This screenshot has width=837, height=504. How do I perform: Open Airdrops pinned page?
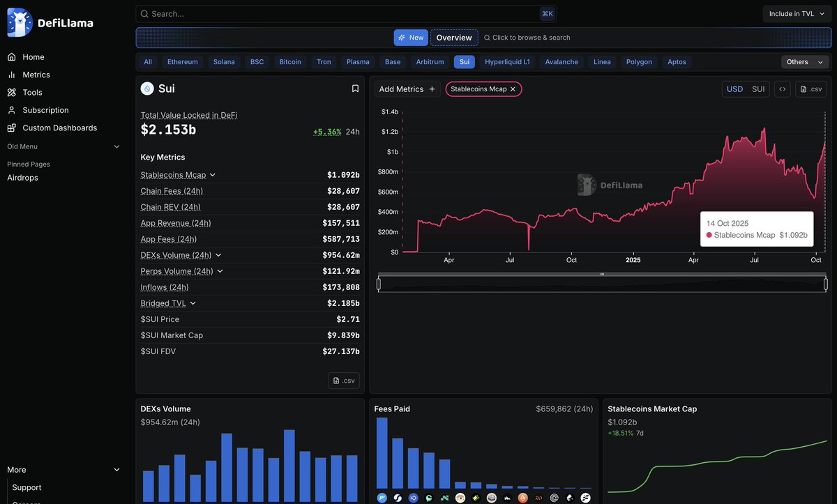(23, 178)
